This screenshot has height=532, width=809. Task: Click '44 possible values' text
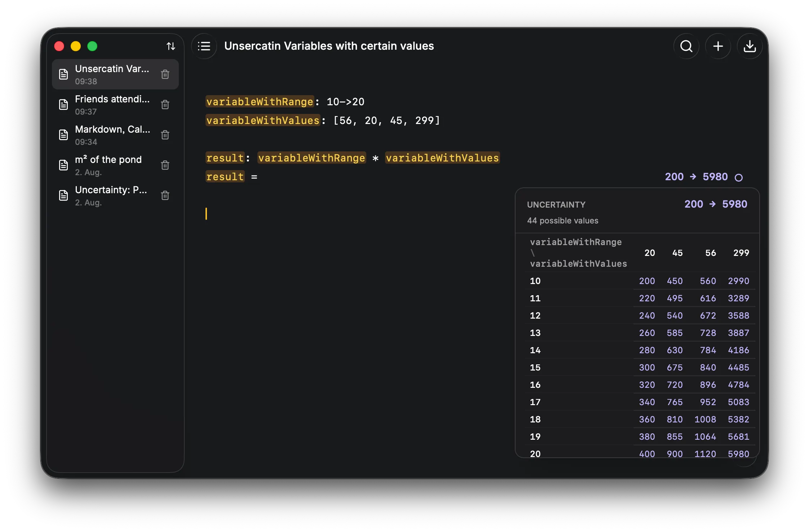562,221
